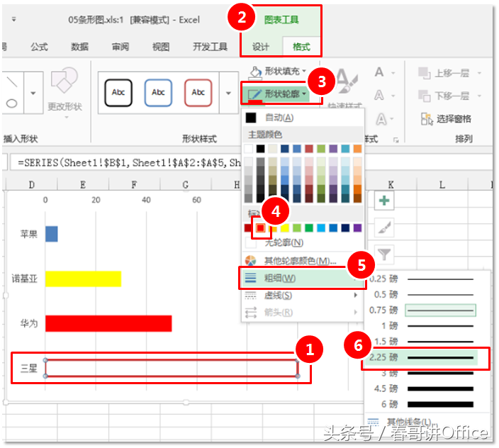Select the blue 苹果 bar

[51, 234]
